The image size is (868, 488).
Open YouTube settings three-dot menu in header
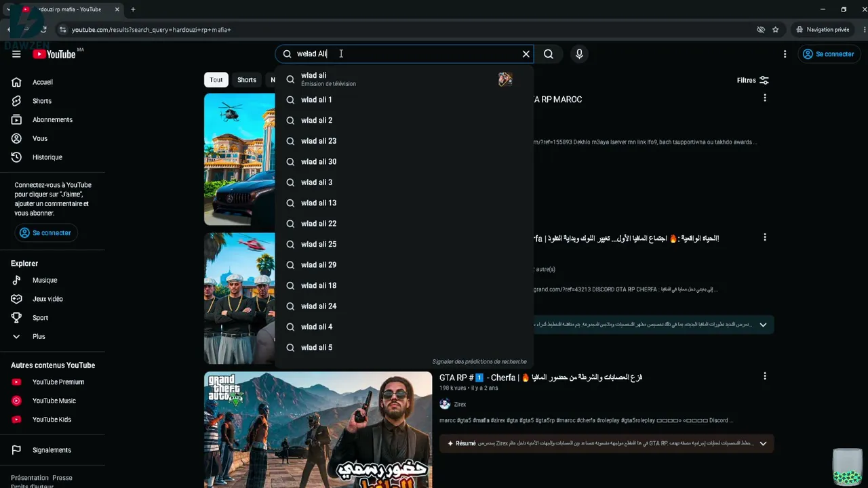click(x=785, y=54)
